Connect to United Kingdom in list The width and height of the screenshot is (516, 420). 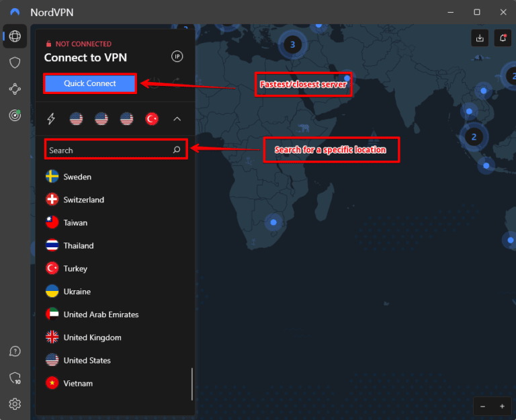coord(92,337)
